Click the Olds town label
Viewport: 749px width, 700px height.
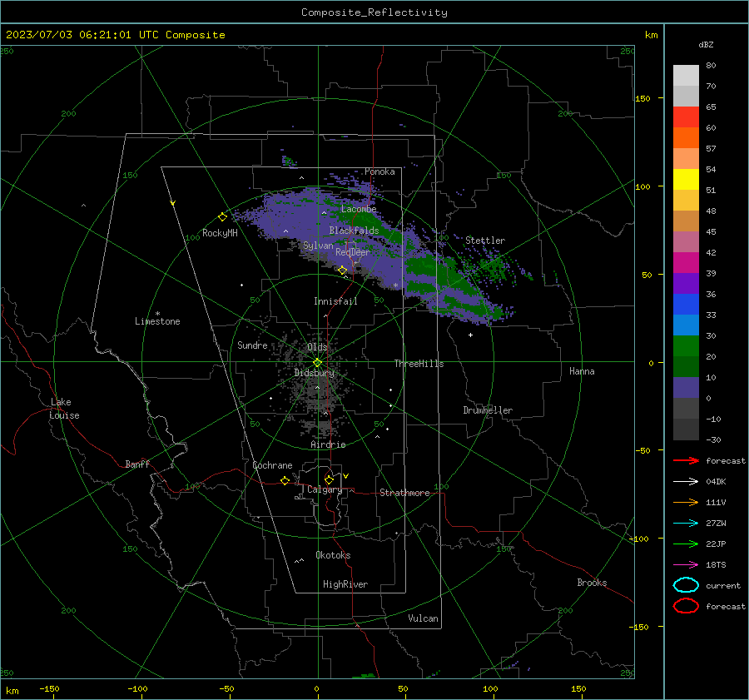[x=317, y=347]
